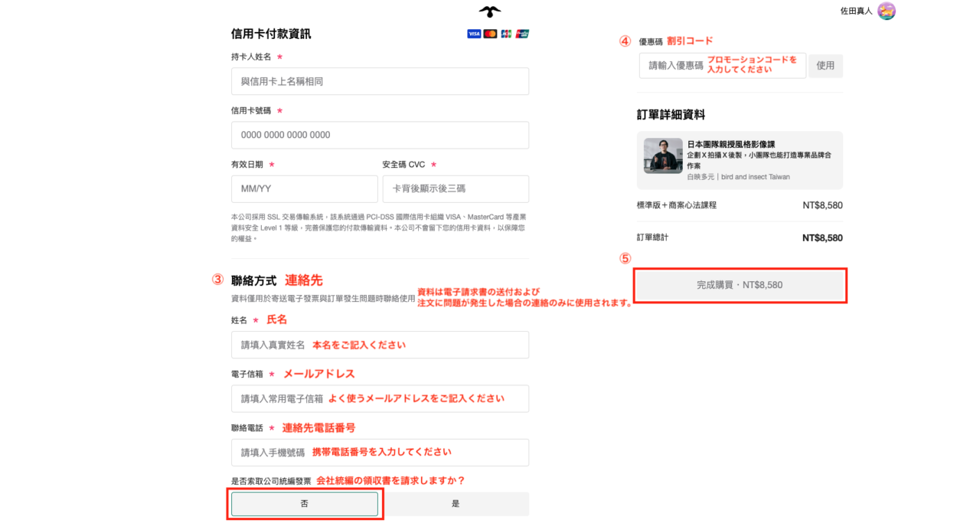Image resolution: width=980 pixels, height=527 pixels.
Task: Click the MM/YY expiry date field
Action: click(304, 188)
